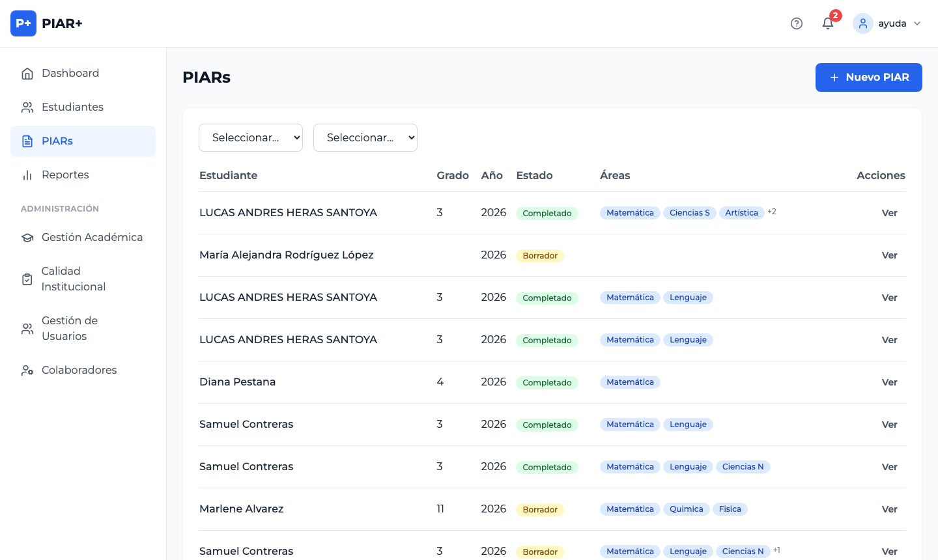Open the help question mark icon
938x560 pixels.
(x=796, y=23)
